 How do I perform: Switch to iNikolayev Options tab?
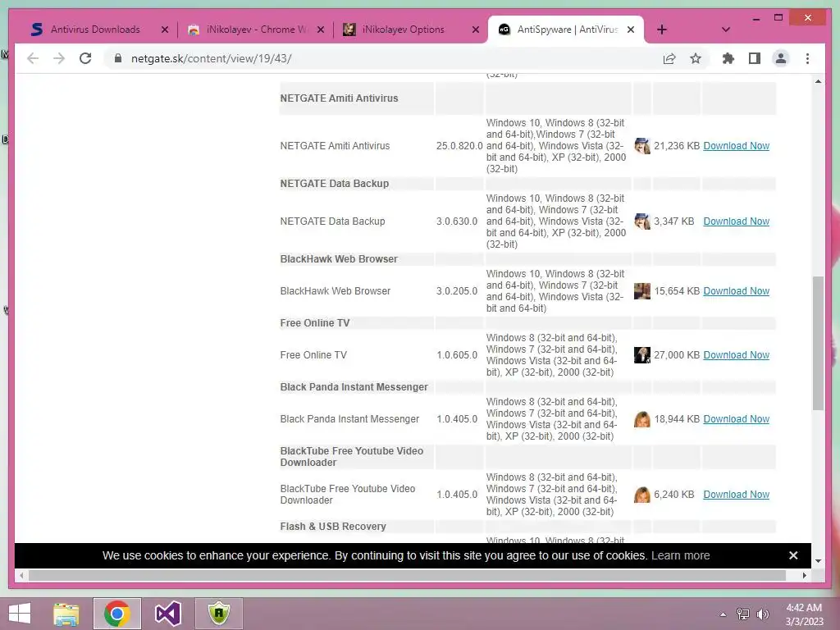tap(403, 30)
